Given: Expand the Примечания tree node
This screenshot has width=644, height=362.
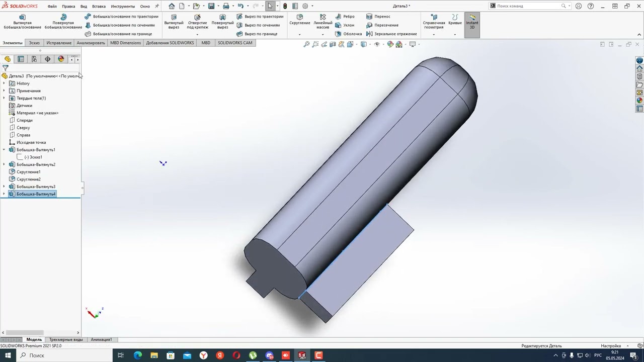Looking at the screenshot, I should point(4,91).
